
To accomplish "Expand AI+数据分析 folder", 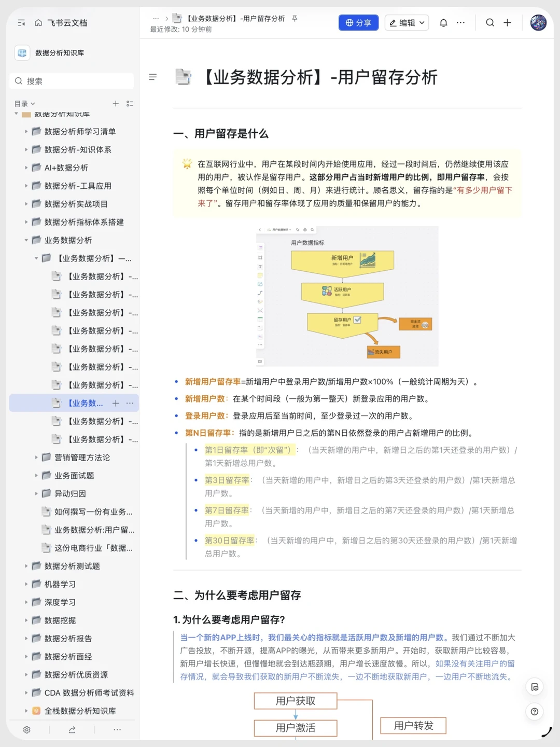I will pos(26,168).
